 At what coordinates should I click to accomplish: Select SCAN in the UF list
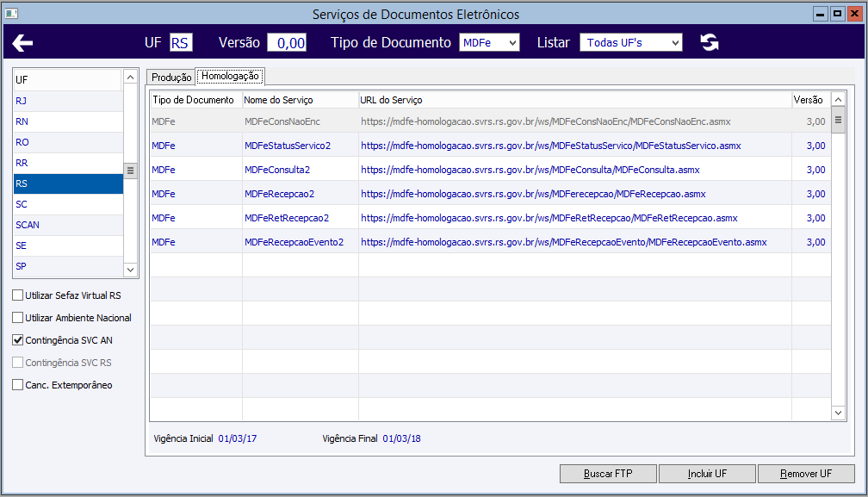tap(67, 225)
